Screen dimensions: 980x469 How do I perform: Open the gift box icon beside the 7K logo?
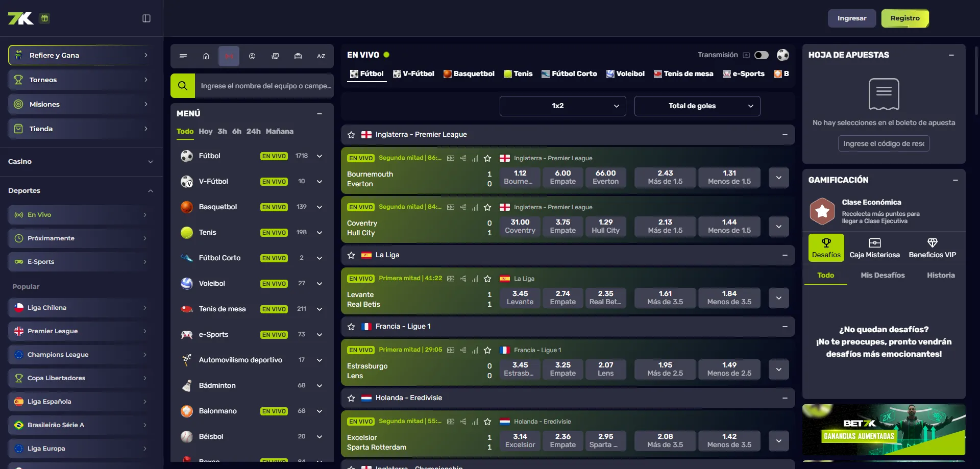(x=44, y=18)
